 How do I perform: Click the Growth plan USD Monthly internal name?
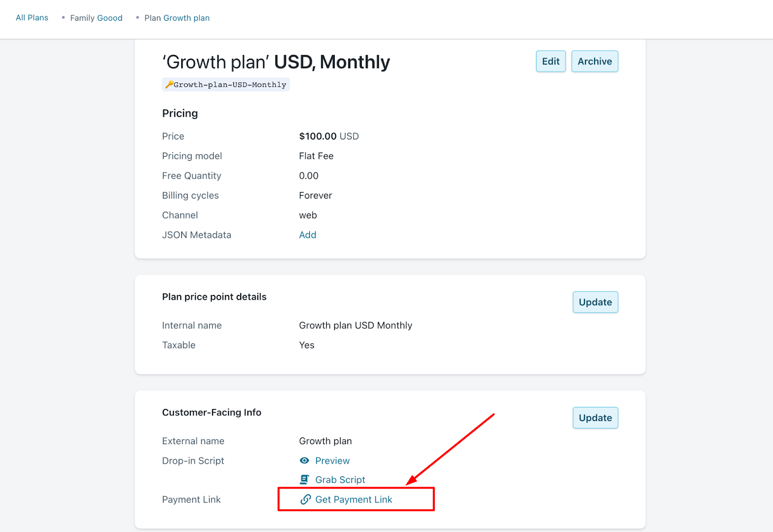356,325
